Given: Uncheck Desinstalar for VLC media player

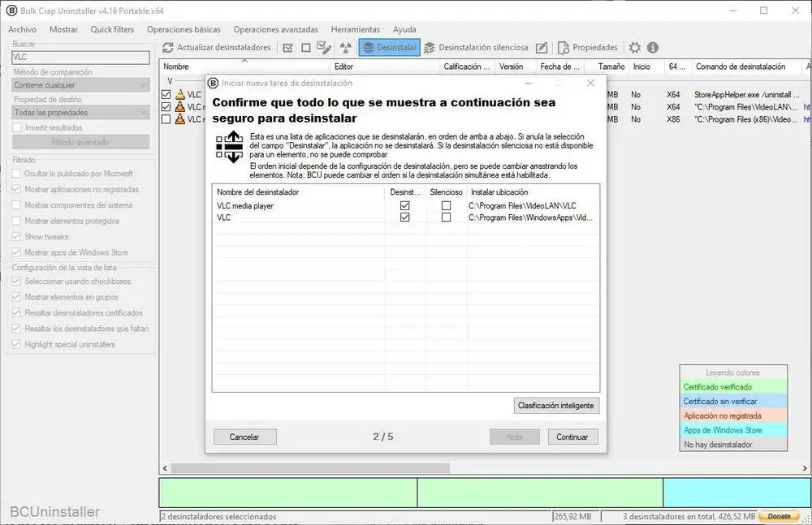Looking at the screenshot, I should click(405, 205).
